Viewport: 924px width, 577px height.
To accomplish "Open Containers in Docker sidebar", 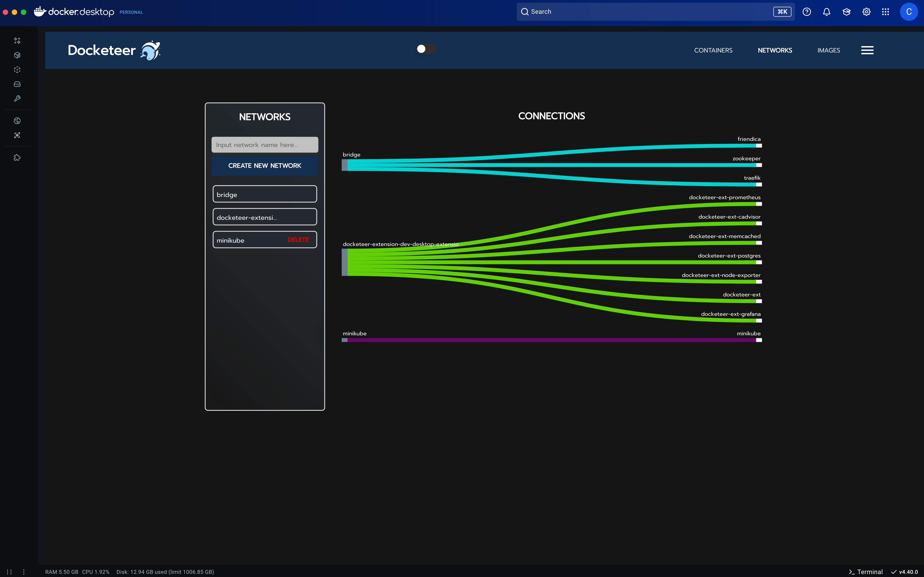I will coord(17,55).
